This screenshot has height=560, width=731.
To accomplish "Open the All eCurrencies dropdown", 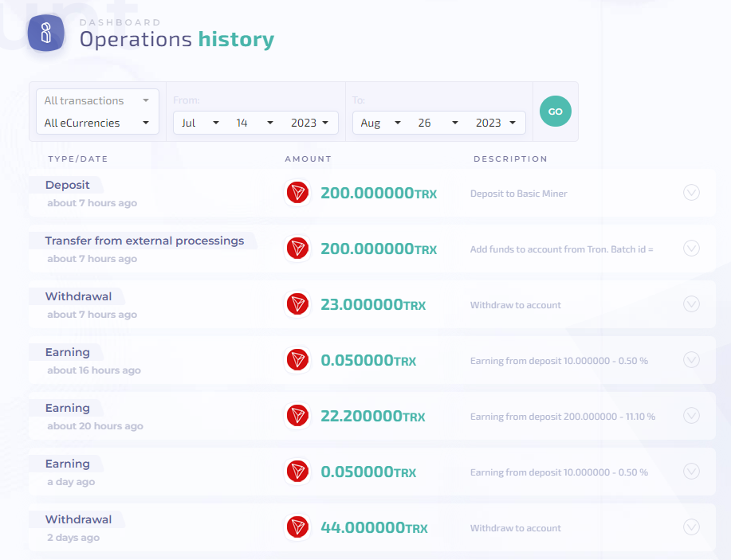I will click(x=96, y=123).
